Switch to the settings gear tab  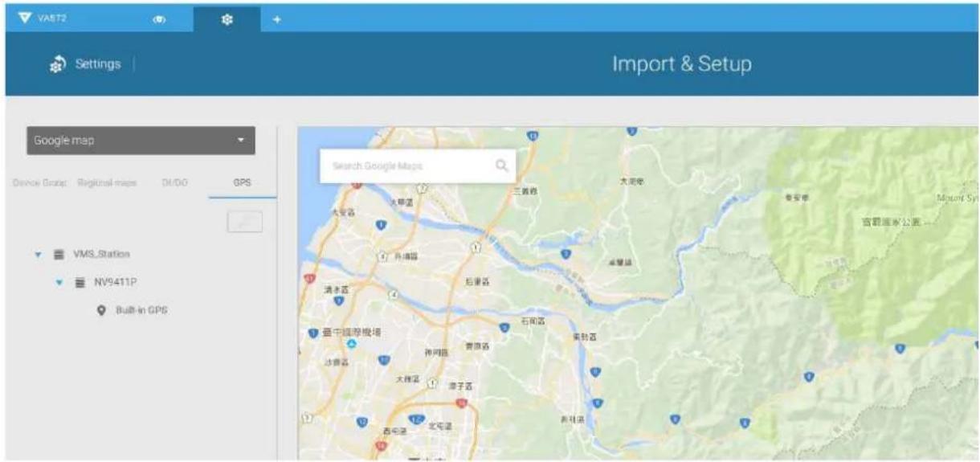(227, 18)
